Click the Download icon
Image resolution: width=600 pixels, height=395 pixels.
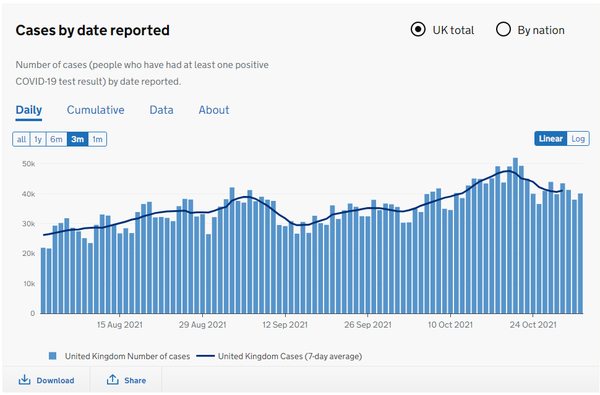(24, 380)
